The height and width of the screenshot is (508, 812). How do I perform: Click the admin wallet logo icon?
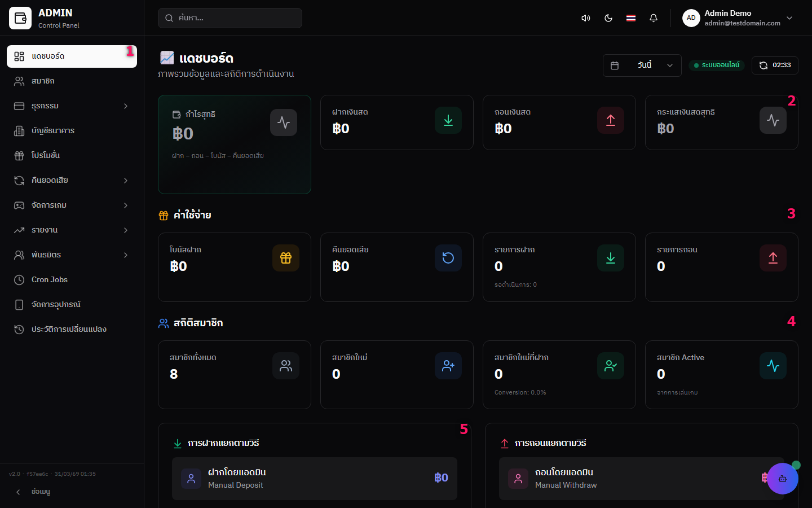pyautogui.click(x=20, y=18)
